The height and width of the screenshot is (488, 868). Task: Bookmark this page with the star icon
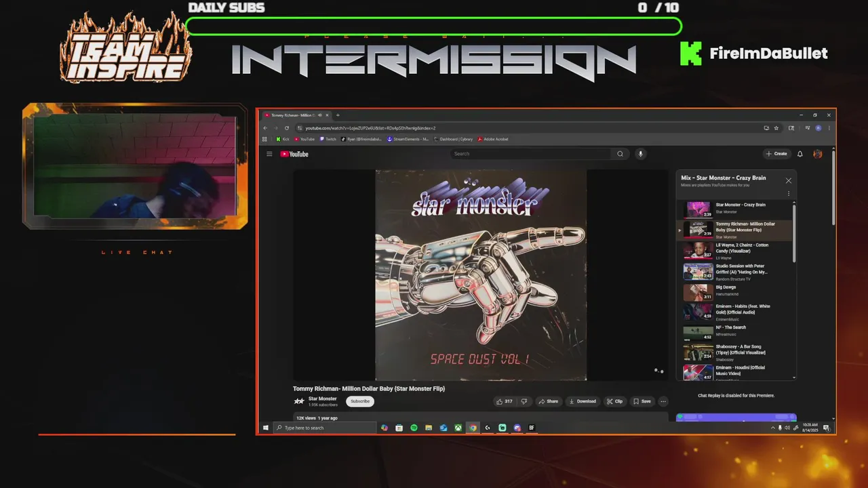tap(776, 128)
